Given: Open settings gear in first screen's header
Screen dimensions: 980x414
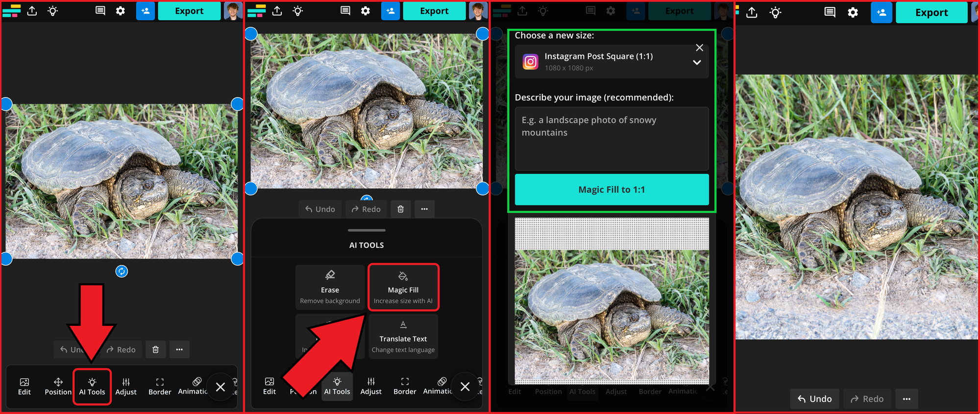Looking at the screenshot, I should click(x=121, y=11).
